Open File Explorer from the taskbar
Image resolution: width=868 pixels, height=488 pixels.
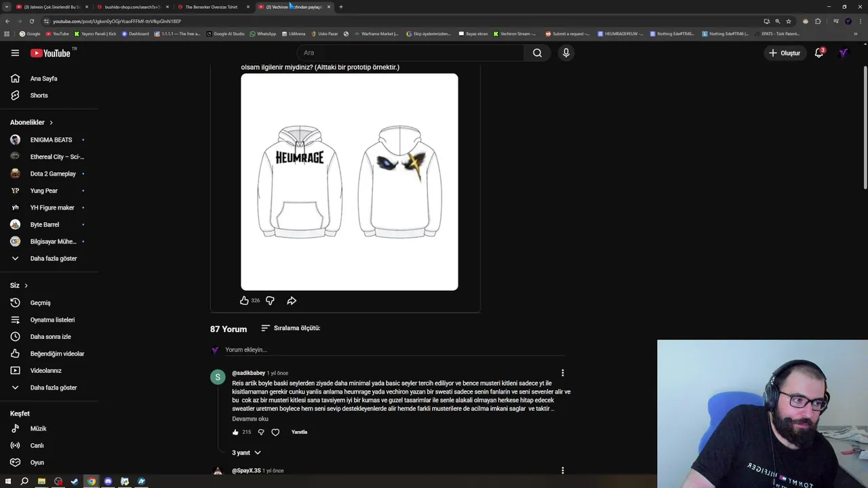coord(41,481)
